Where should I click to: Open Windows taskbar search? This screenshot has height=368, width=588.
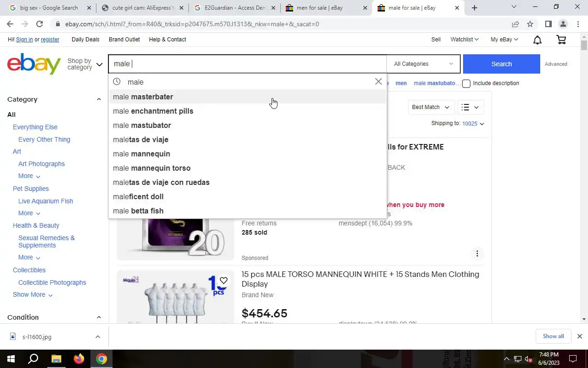(x=33, y=359)
